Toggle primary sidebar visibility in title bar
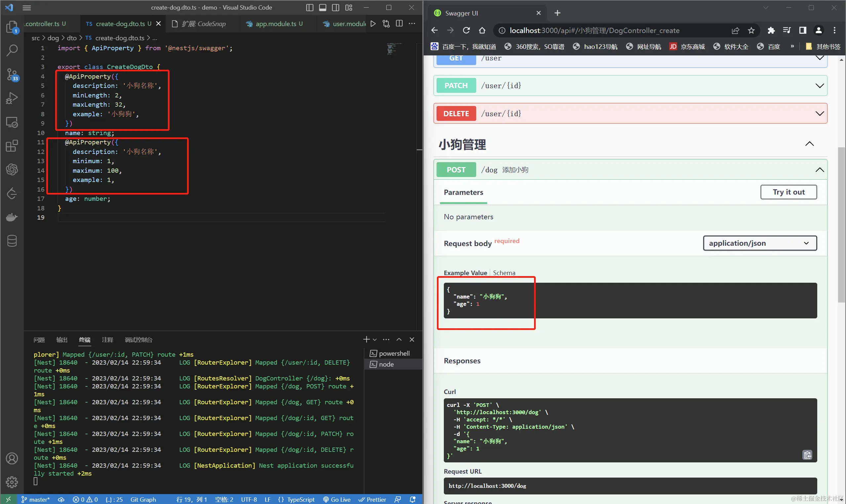 310,8
